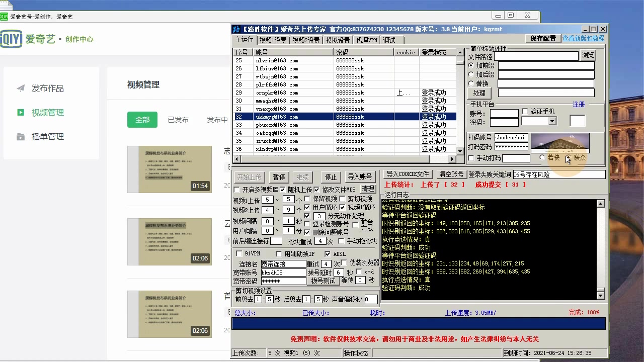This screenshot has width=644, height=362.
Task: Toggle the 修改文件MD5 checkbox
Action: coord(316,190)
